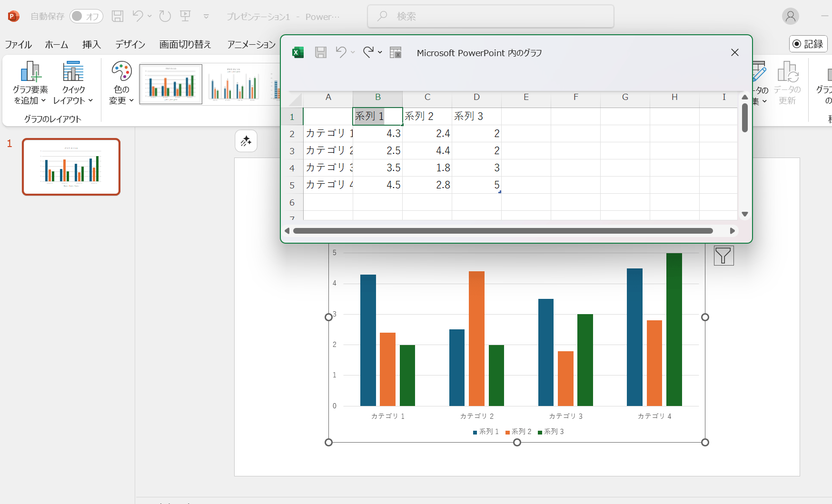Select the first chart style thumbnail

(x=171, y=84)
